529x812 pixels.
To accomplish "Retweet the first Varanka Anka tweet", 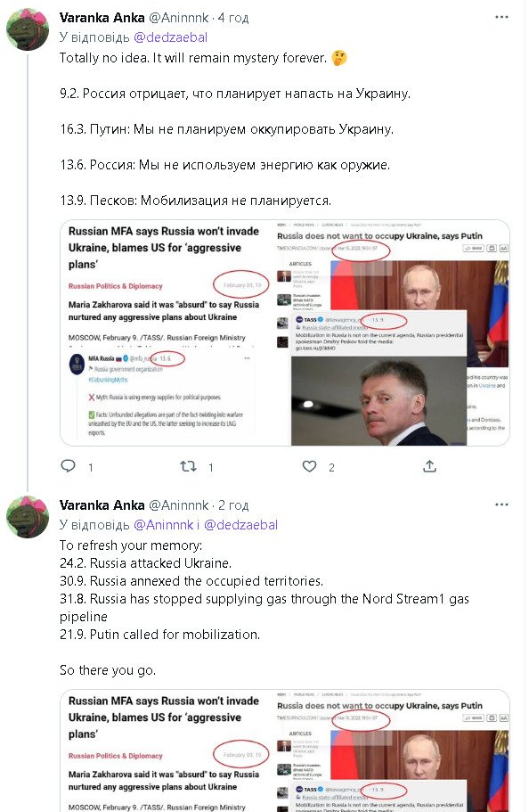I will pyautogui.click(x=188, y=466).
